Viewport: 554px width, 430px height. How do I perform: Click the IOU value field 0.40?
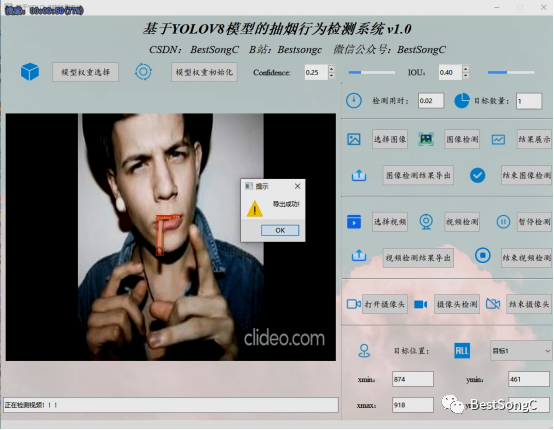(x=450, y=72)
